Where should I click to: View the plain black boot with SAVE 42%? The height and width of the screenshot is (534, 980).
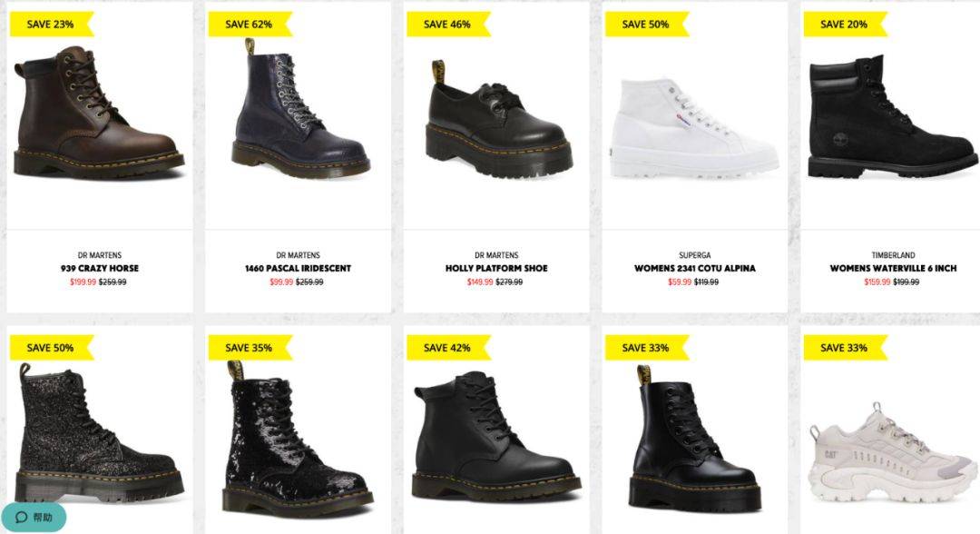click(x=496, y=436)
